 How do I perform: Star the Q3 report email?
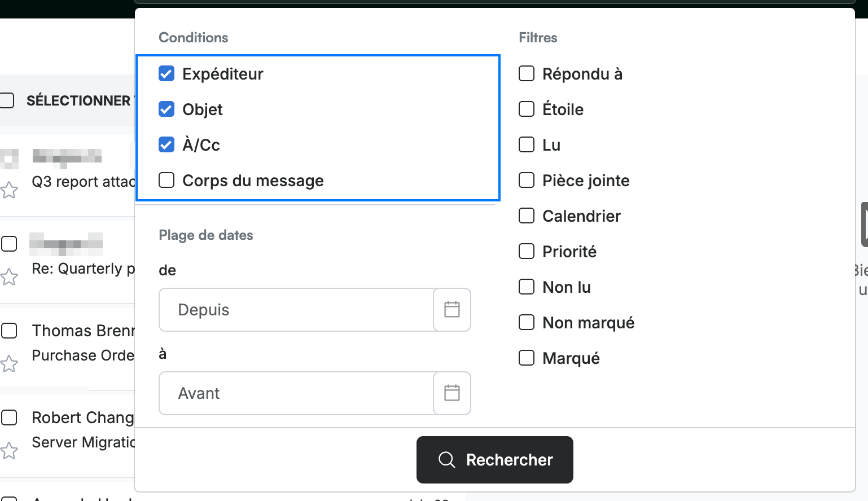click(x=9, y=190)
